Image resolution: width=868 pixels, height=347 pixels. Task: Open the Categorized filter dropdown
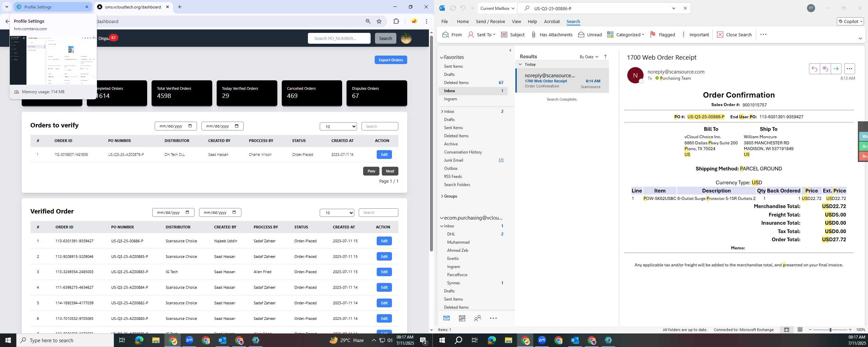click(x=626, y=35)
